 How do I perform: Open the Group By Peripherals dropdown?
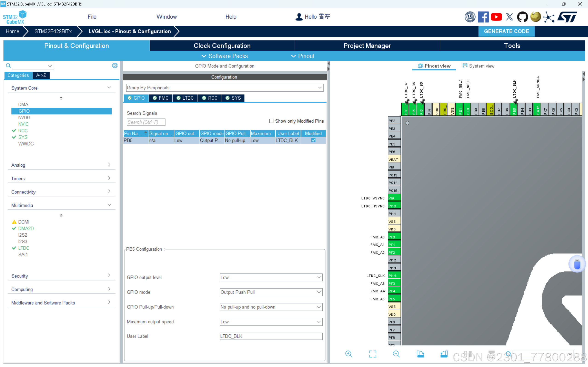224,88
